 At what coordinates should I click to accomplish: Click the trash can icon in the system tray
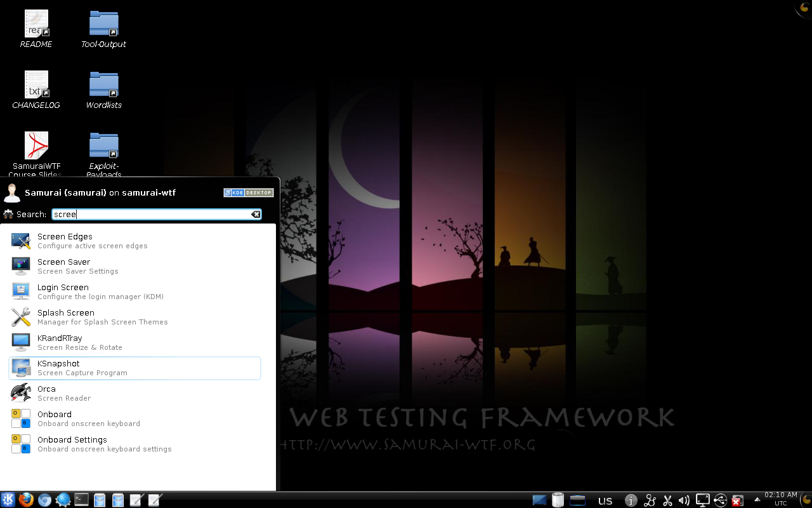point(558,500)
